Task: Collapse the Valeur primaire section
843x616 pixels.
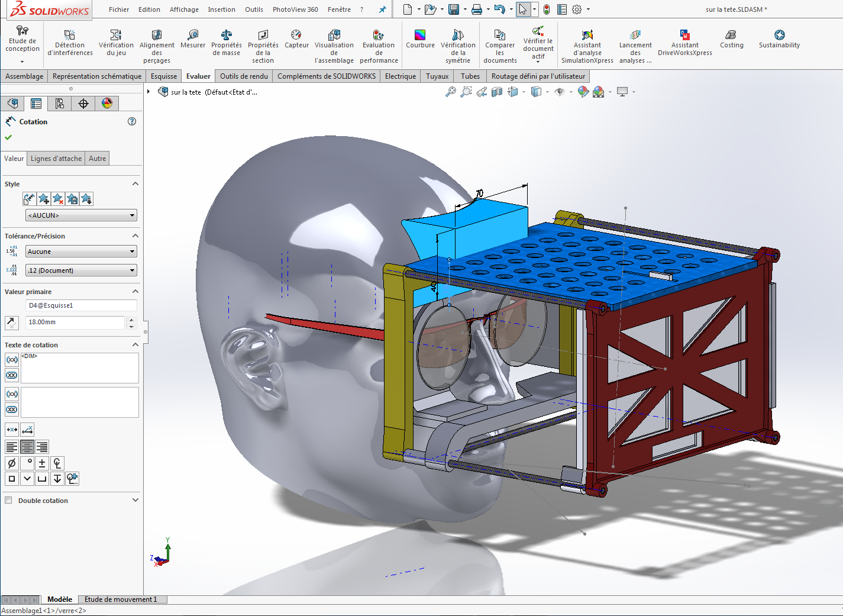Action: 135,292
